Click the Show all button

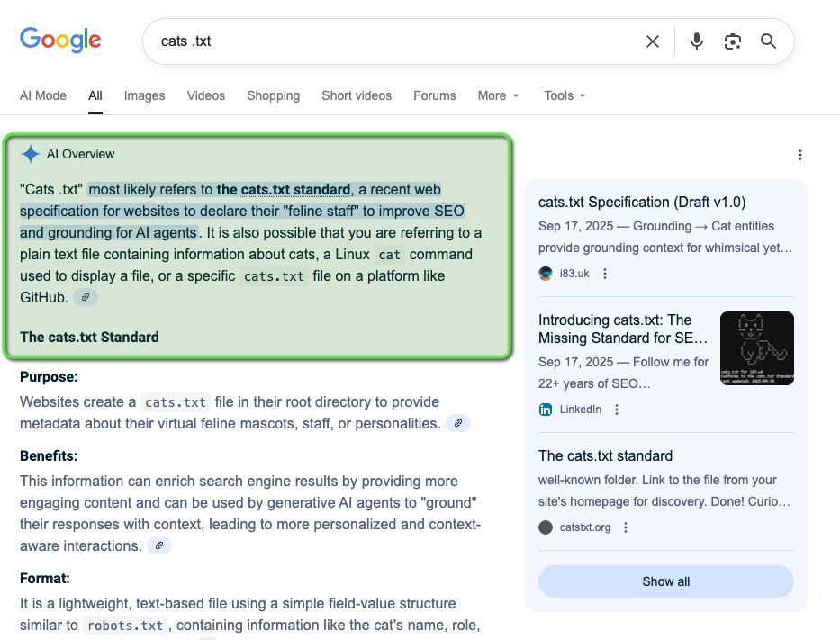coord(665,581)
